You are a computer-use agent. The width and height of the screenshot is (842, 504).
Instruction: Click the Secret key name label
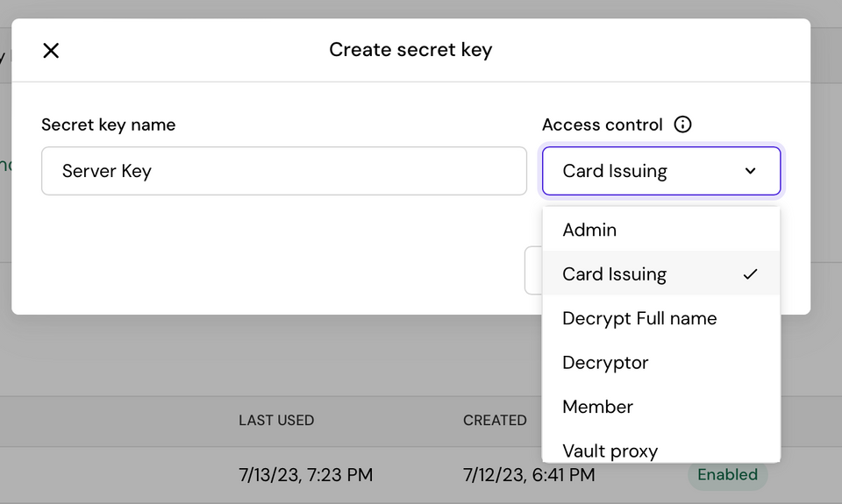point(108,124)
